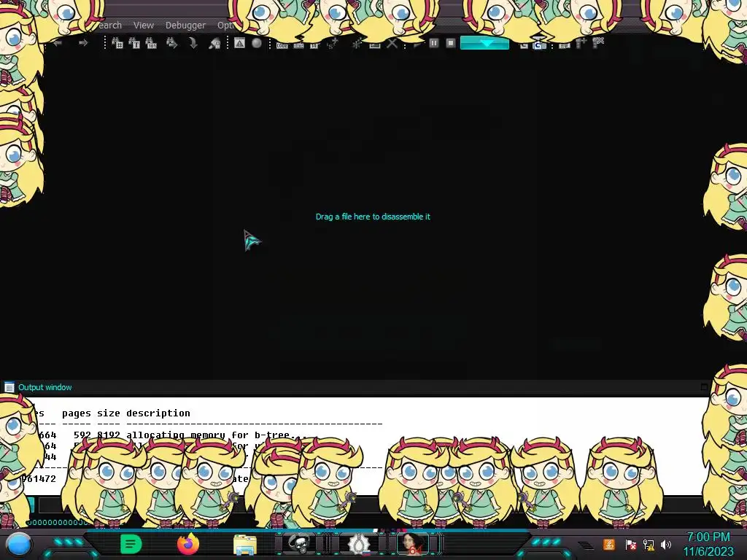Switch to skull icon app in taskbar
Screen dimensions: 747x560
coord(298,543)
